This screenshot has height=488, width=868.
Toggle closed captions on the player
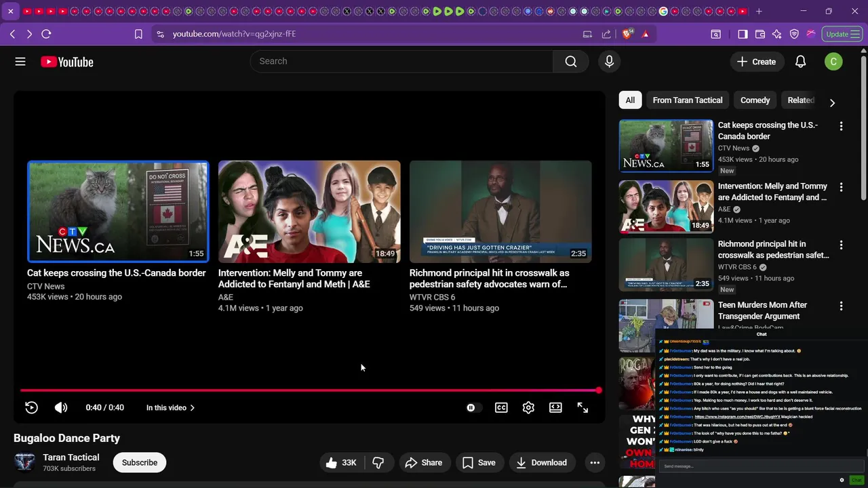[501, 407]
